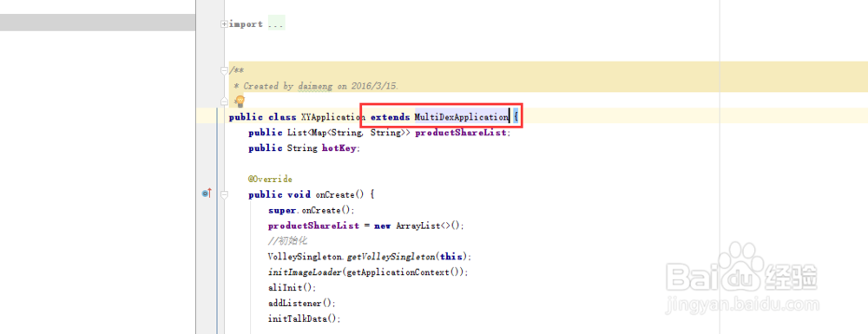Viewport: 868px width, 334px height.
Task: Click the class name XYApplication
Action: 332,117
